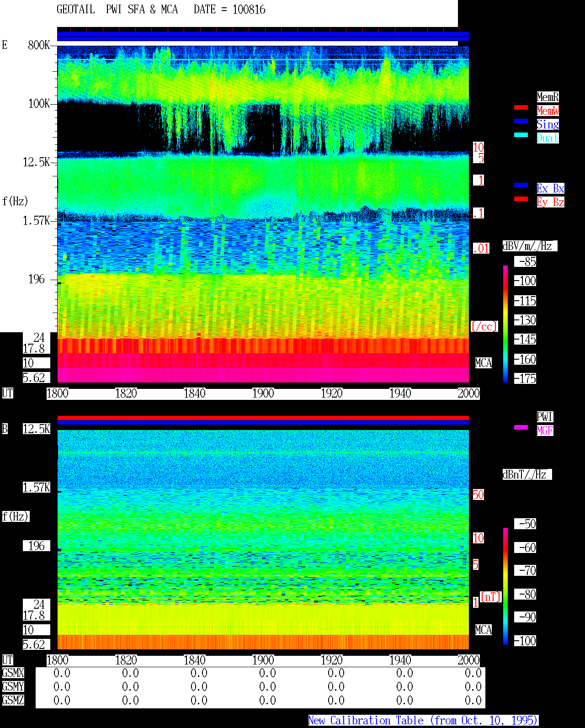Click the '2000' time tick under the B panel
The width and height of the screenshot is (585, 728).
pyautogui.click(x=469, y=660)
